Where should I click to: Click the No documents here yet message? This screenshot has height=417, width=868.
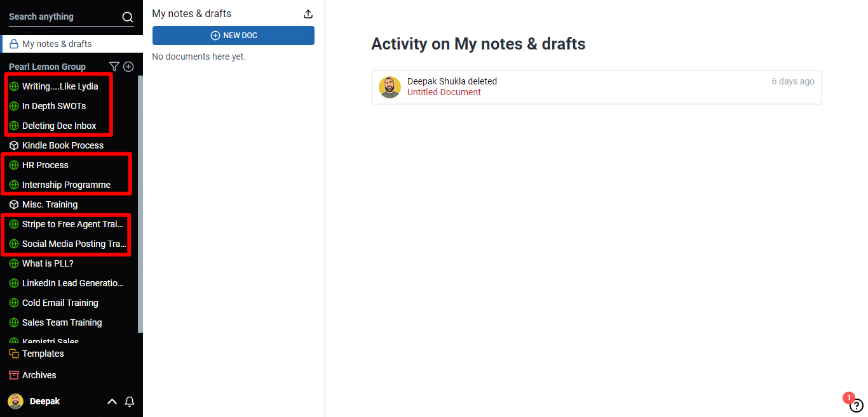[x=199, y=56]
